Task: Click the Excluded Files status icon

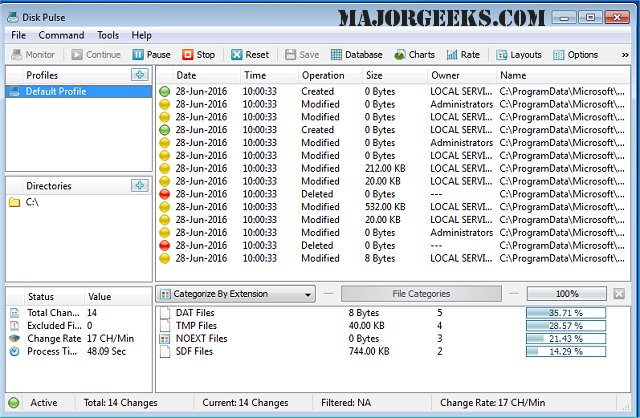Action: (15, 326)
